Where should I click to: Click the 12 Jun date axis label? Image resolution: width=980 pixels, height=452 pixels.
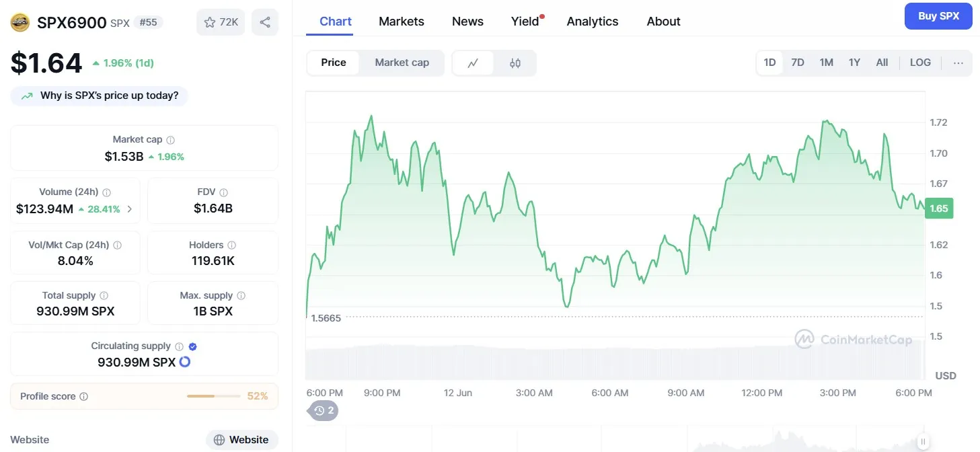coord(458,393)
